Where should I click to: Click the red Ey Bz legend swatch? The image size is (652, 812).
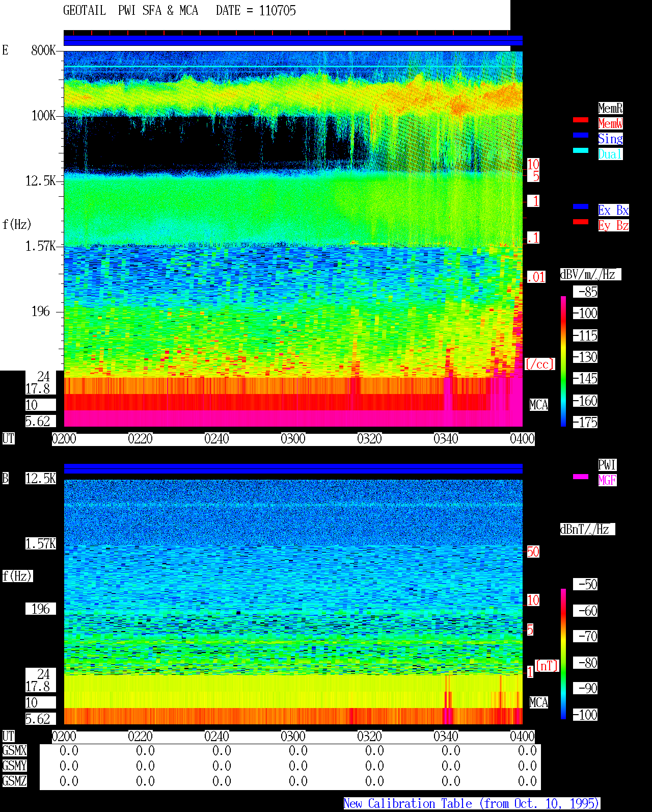coord(581,222)
